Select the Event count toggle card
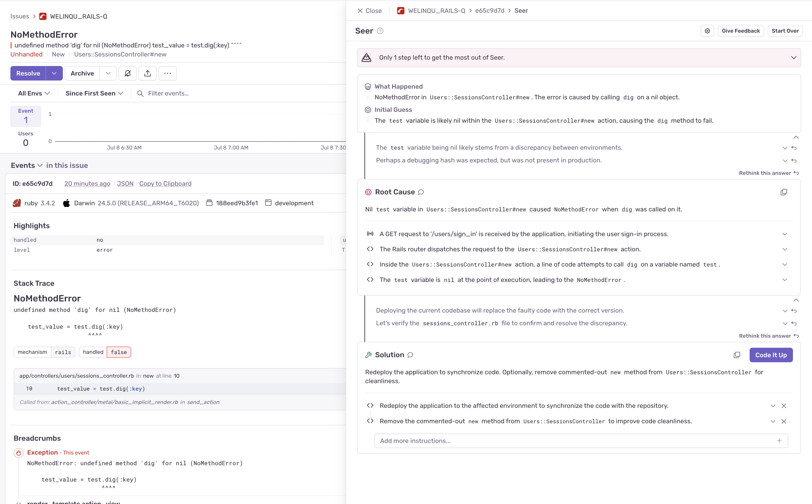812x504 pixels. (26, 116)
